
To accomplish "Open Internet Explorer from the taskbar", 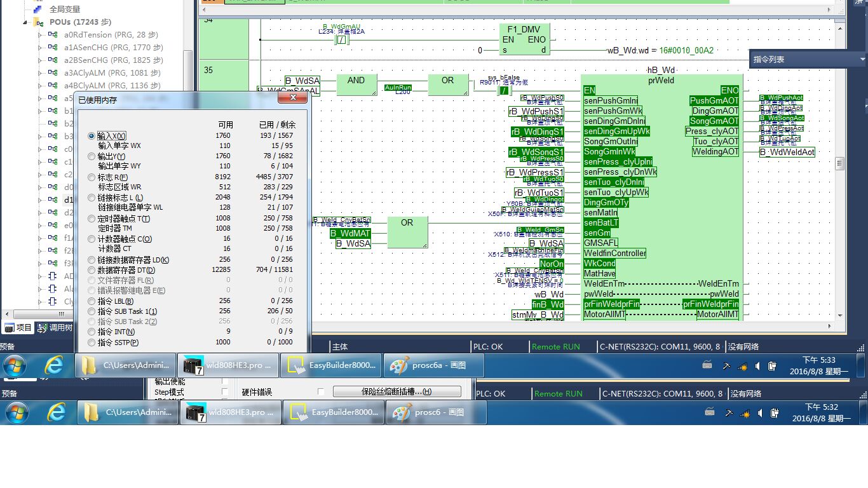I will click(54, 365).
